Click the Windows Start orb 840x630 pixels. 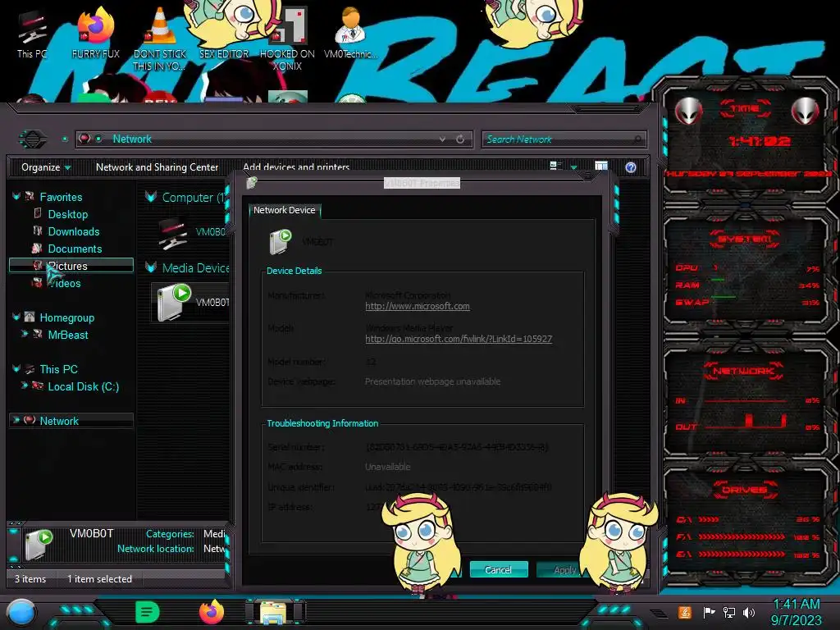tap(21, 613)
